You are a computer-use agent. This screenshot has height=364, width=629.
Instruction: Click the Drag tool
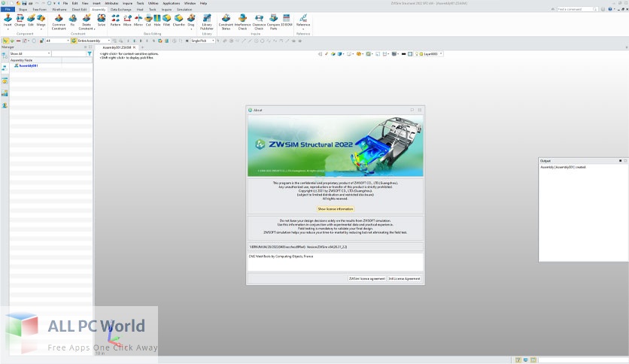tap(191, 20)
